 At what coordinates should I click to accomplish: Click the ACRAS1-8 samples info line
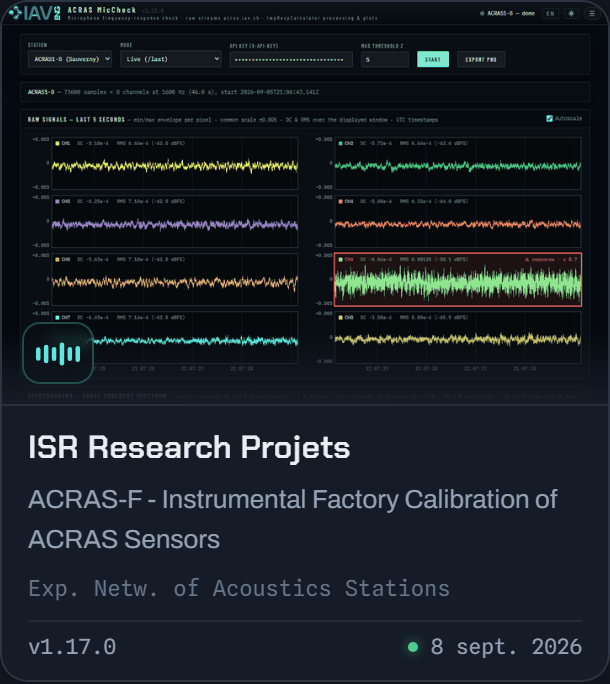pyautogui.click(x=173, y=92)
